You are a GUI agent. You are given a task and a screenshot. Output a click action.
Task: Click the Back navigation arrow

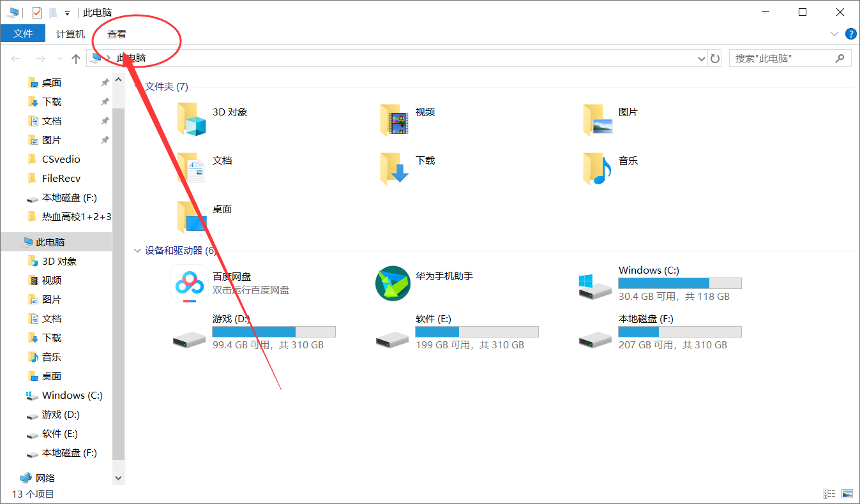click(x=16, y=59)
